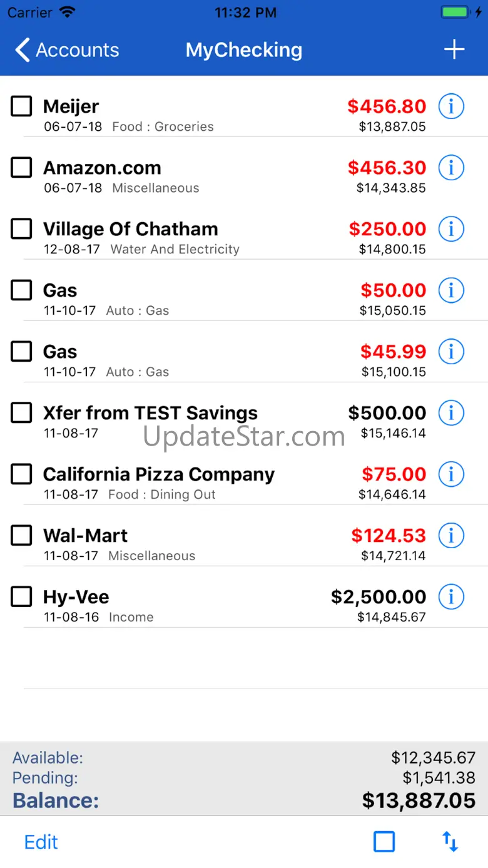Tap the Balance total amount
Screen dimensions: 488x868
(419, 800)
